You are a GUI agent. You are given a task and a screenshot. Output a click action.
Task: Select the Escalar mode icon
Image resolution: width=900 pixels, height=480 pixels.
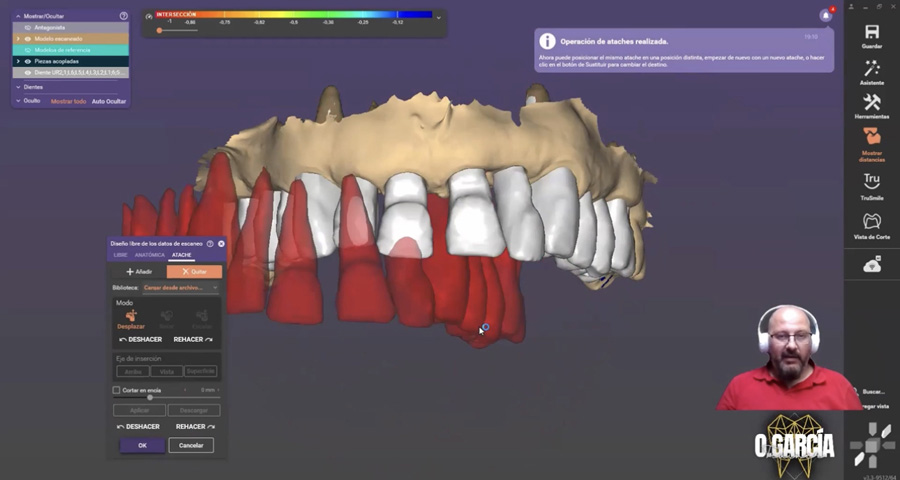pos(201,315)
